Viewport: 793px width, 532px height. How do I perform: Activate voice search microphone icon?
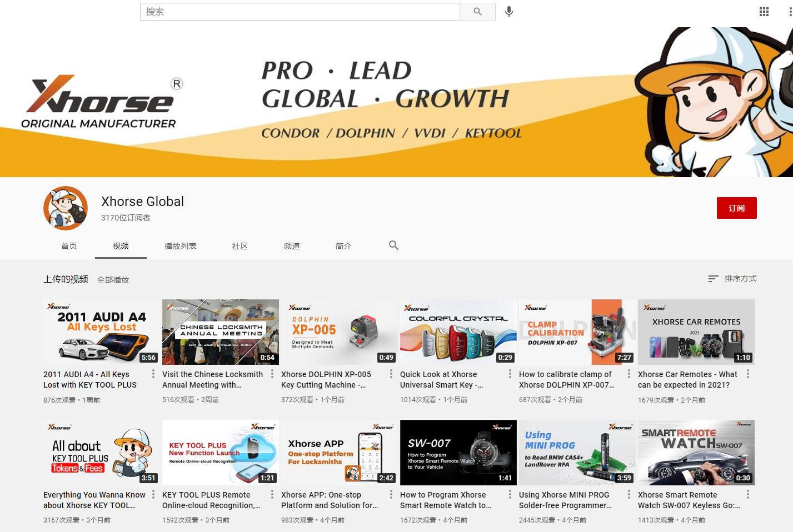pos(508,12)
